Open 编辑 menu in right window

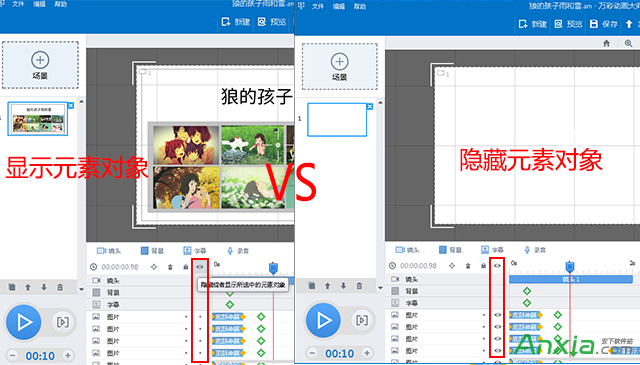click(x=339, y=6)
